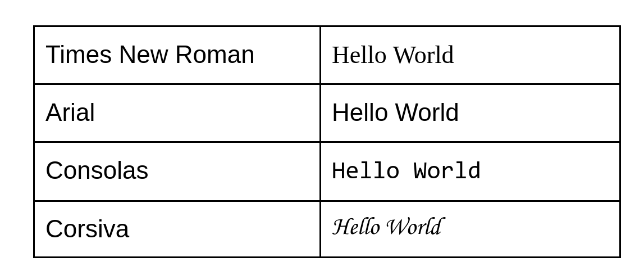Click the Hello World sample in the Arial row
This screenshot has height=275, width=644.
pyautogui.click(x=395, y=112)
